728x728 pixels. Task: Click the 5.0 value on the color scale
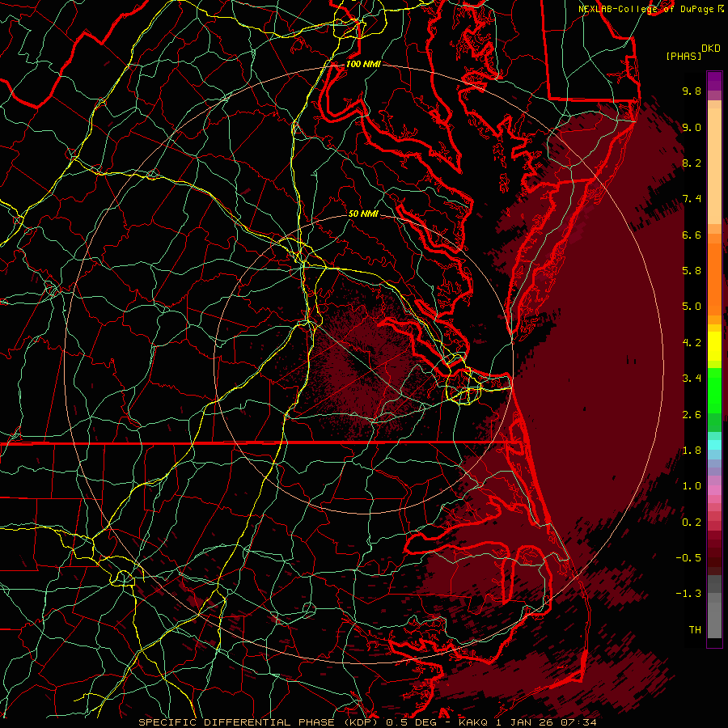tap(692, 307)
